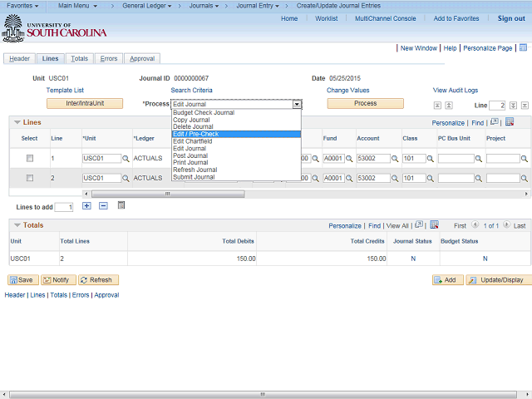Open Class lookup magnifier for line 1

pos(431,158)
